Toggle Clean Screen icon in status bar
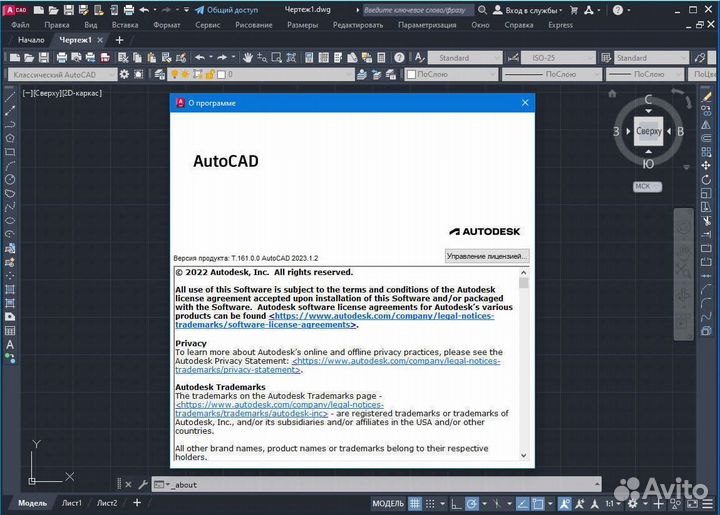Viewport: 720px width, 515px height. [692, 504]
